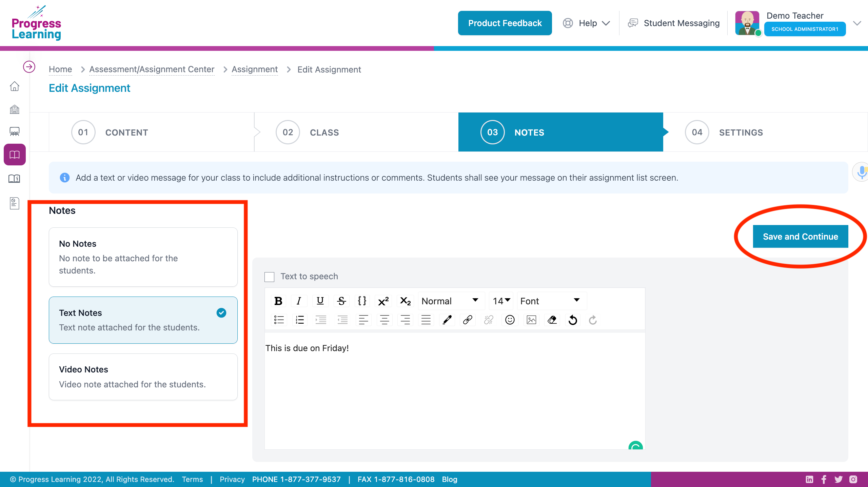Expand the Help menu
868x487 pixels.
(587, 23)
